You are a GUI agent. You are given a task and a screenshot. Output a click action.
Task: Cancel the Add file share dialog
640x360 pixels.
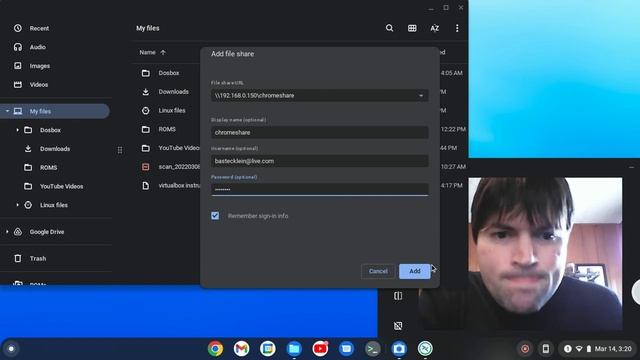(x=378, y=271)
